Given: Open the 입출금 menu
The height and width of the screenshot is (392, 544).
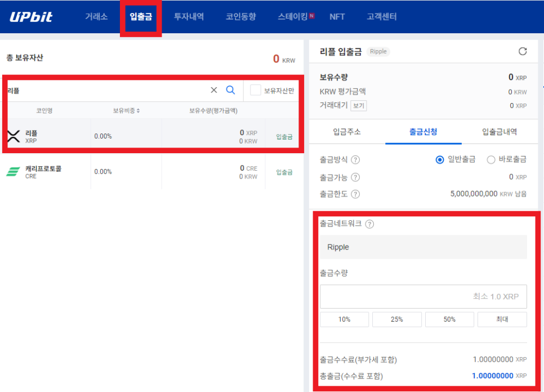Looking at the screenshot, I should point(141,17).
